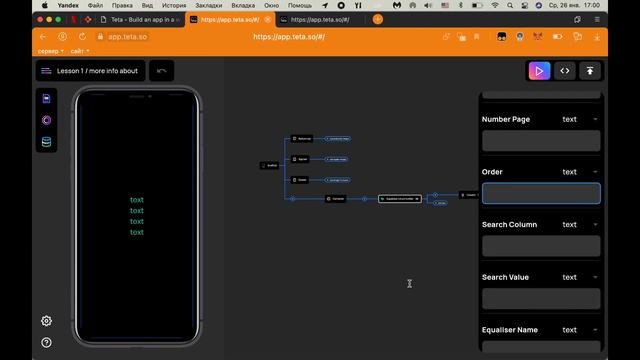Image resolution: width=640 pixels, height=360 pixels.
Task: Go back with browser back arrow
Action: pyautogui.click(x=43, y=37)
